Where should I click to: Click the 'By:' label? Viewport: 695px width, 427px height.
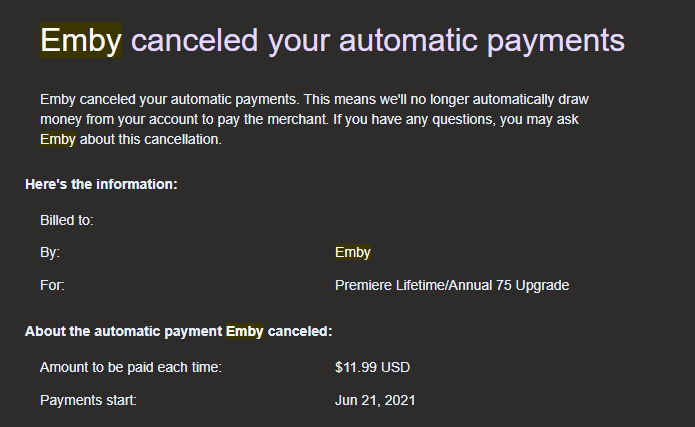(50, 252)
